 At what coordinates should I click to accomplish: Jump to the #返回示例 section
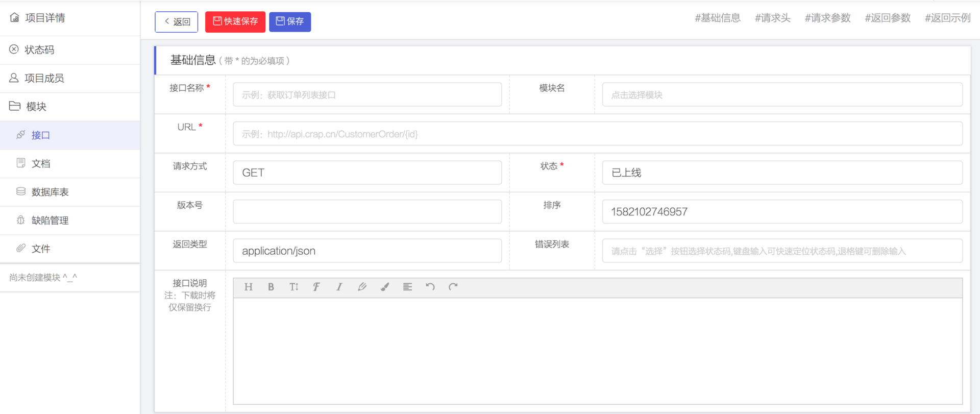(x=947, y=18)
